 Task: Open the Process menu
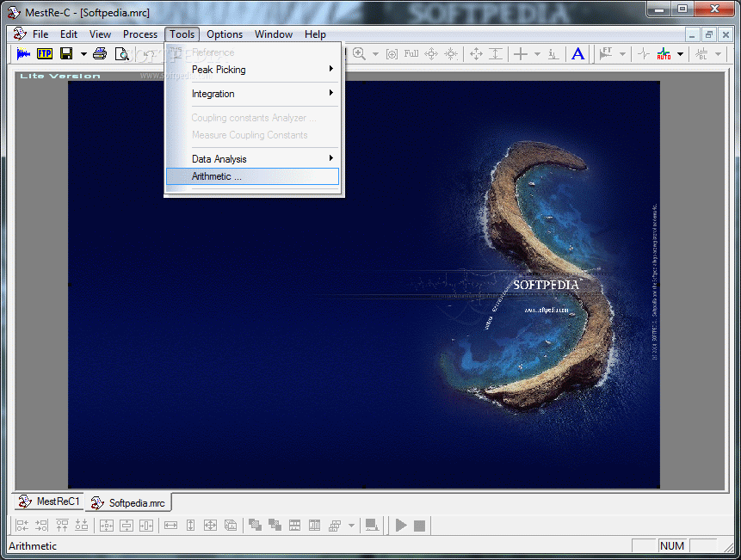point(140,34)
